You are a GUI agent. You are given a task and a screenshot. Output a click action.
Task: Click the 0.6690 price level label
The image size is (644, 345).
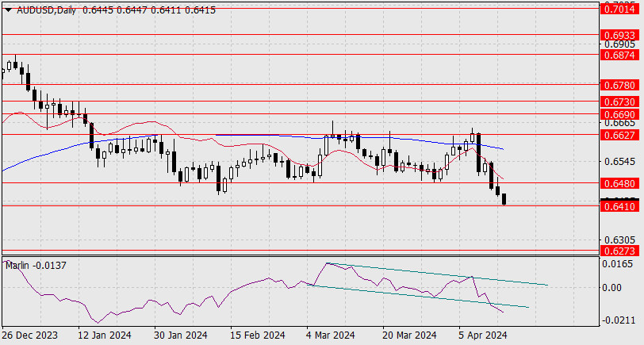coord(619,115)
